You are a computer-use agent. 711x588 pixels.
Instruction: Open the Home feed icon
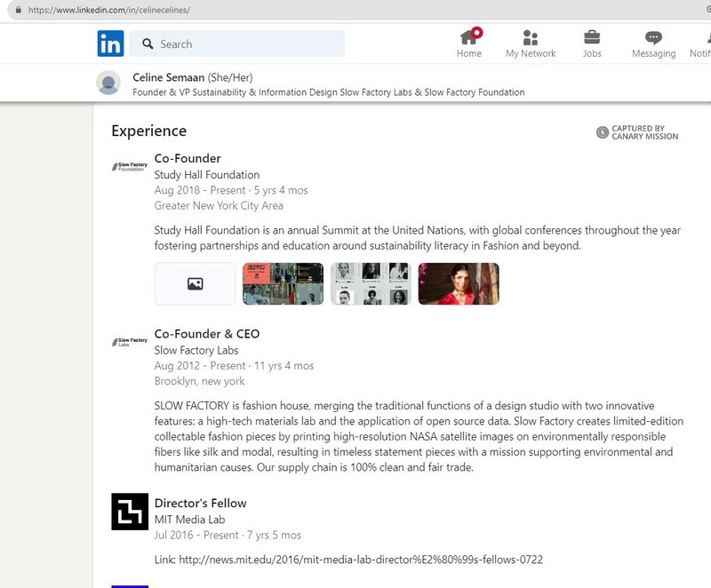tap(468, 37)
